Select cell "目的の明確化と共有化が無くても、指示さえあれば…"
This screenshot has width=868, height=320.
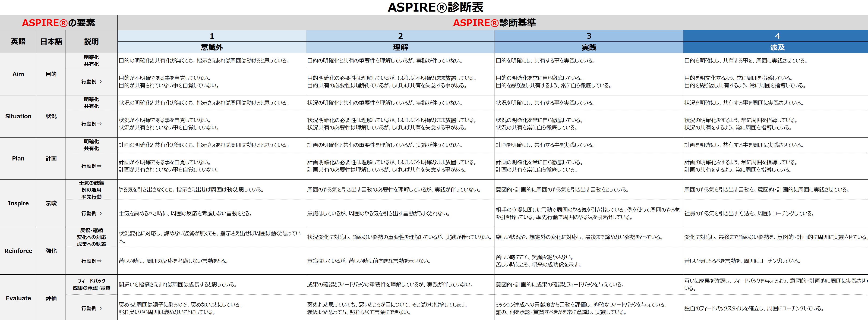coord(211,61)
